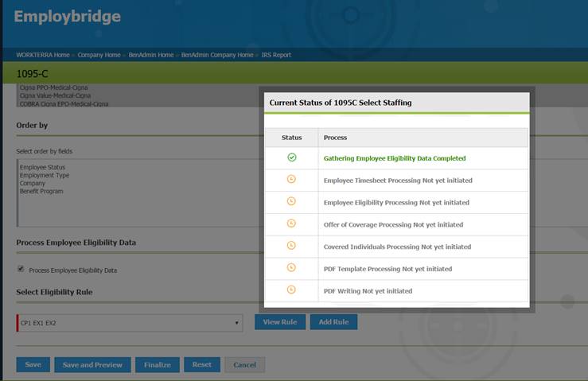
Task: Click the green completed checkmark status icon
Action: (292, 157)
